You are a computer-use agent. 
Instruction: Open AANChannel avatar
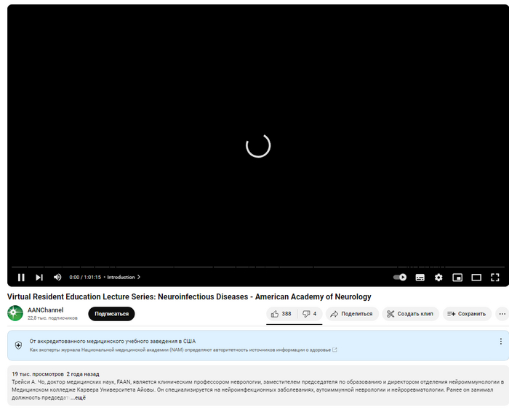15,313
